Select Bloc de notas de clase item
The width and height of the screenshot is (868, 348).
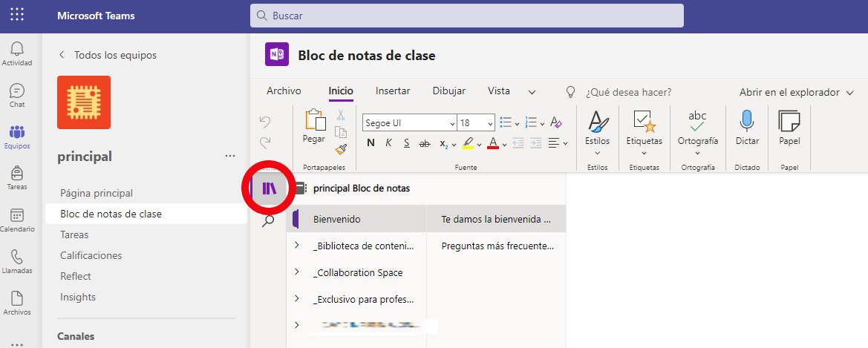pyautogui.click(x=146, y=214)
